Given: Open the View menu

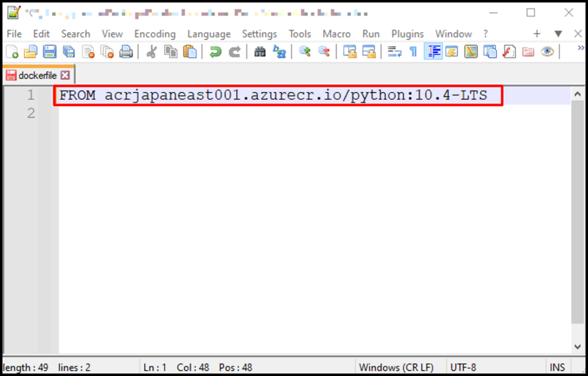Looking at the screenshot, I should pos(112,34).
